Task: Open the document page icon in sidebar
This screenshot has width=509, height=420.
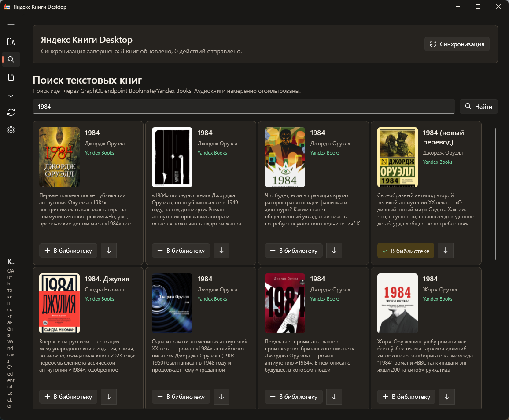Action: click(x=11, y=77)
